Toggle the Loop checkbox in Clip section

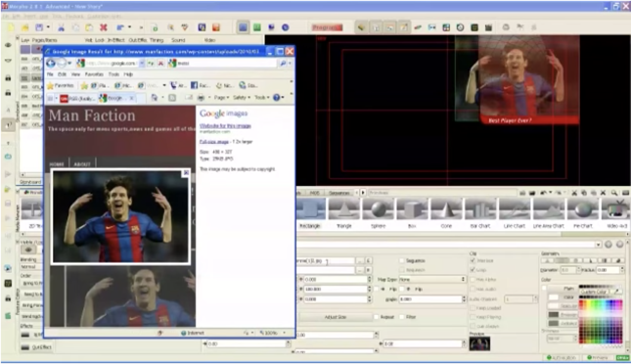[473, 270]
